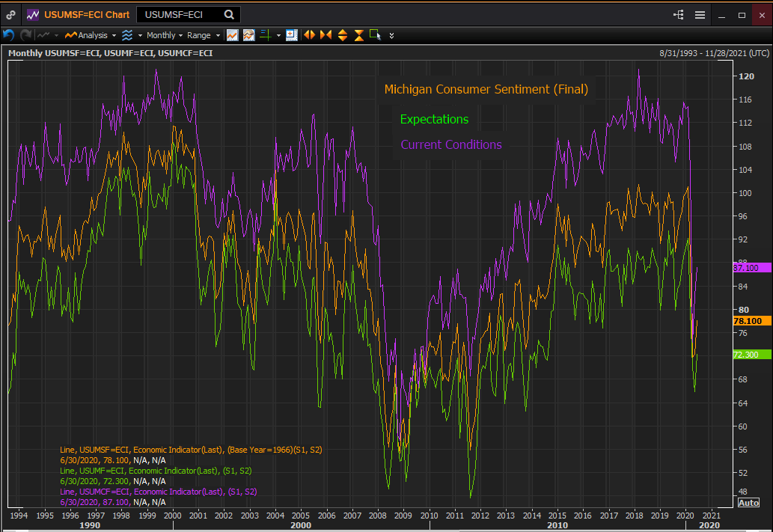Click the Expectations legend label

coord(434,120)
